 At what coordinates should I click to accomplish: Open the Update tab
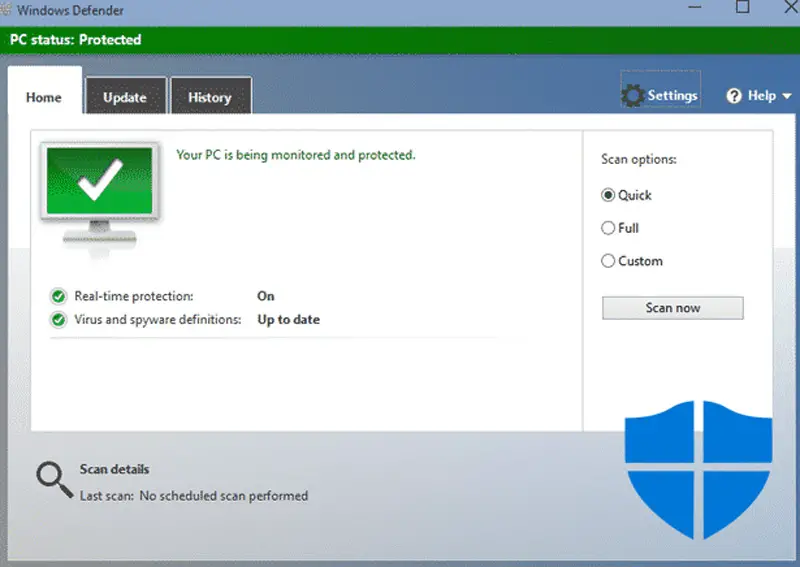tap(126, 95)
